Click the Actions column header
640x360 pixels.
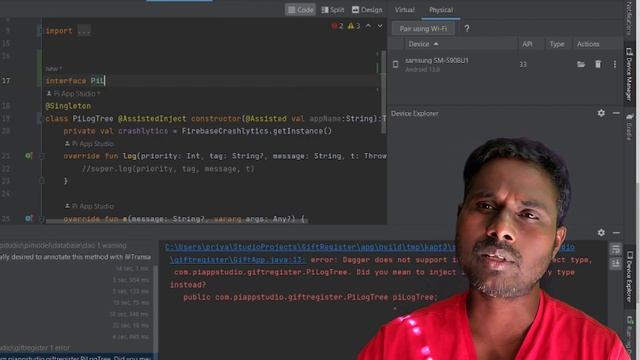[x=588, y=44]
